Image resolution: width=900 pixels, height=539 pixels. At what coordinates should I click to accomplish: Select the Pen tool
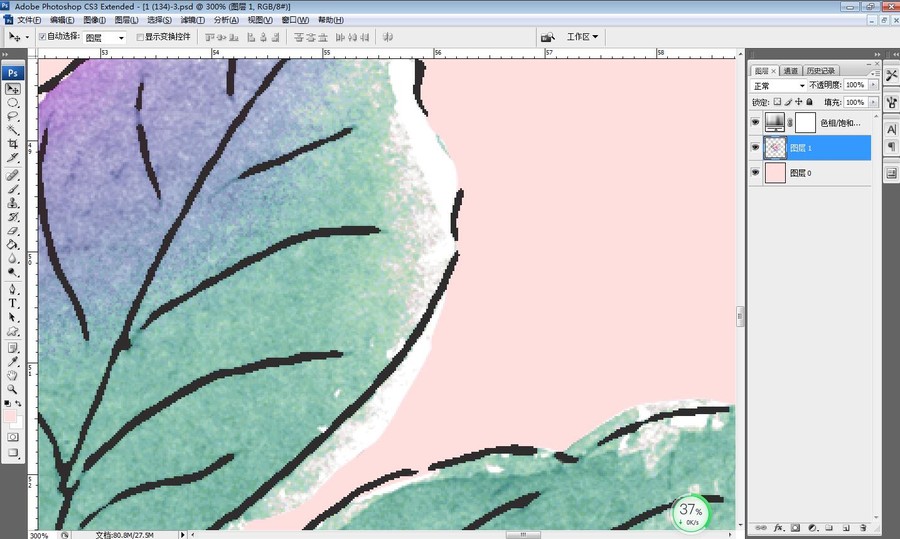click(x=13, y=289)
